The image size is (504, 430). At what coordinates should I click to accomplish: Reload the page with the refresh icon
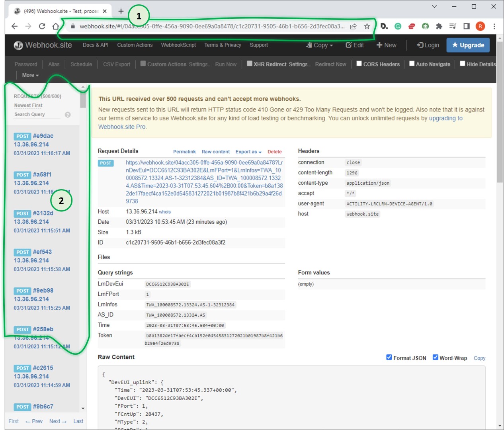[x=42, y=26]
